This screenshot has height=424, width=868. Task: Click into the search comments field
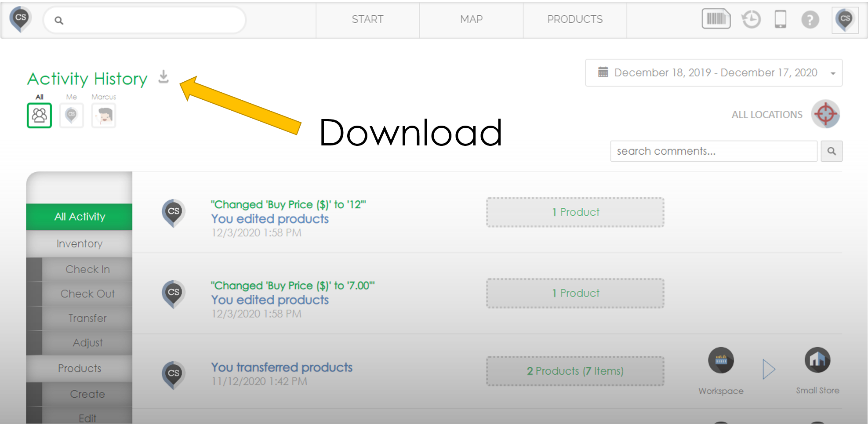714,151
